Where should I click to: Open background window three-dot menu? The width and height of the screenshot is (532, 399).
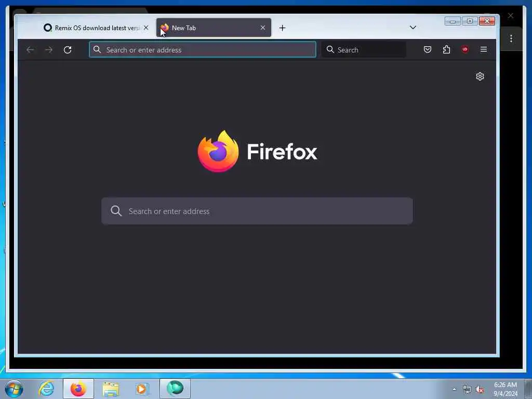[511, 38]
